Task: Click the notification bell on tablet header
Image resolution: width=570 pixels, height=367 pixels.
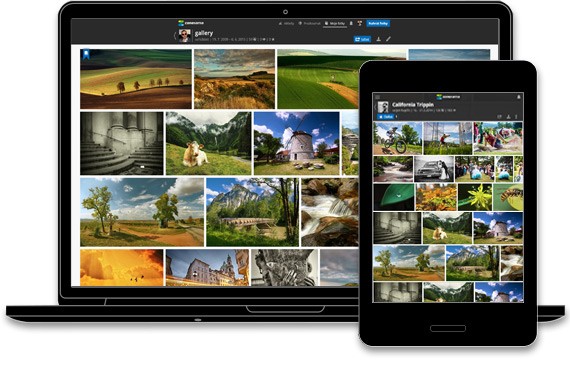Action: (x=519, y=97)
